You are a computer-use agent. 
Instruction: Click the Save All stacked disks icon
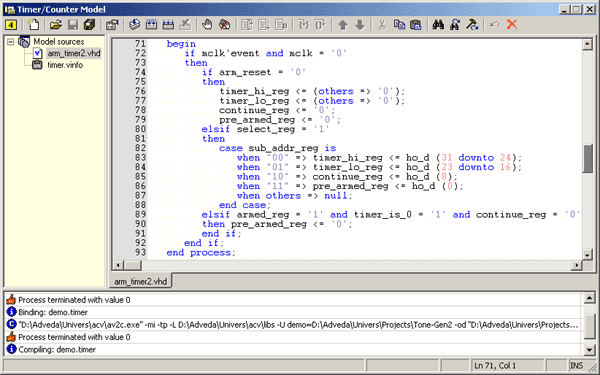(90, 25)
